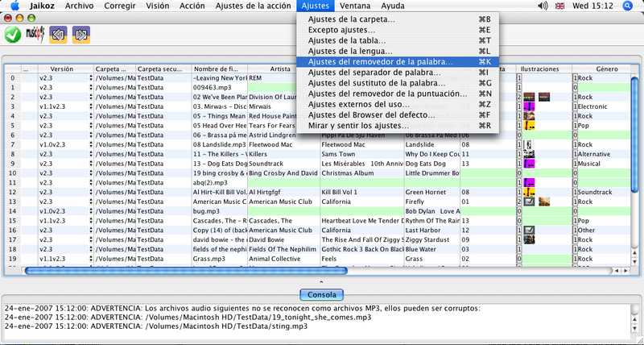Screen dimensions: 644x345
Task: Open Ajustes de la acción menu
Action: [253, 6]
